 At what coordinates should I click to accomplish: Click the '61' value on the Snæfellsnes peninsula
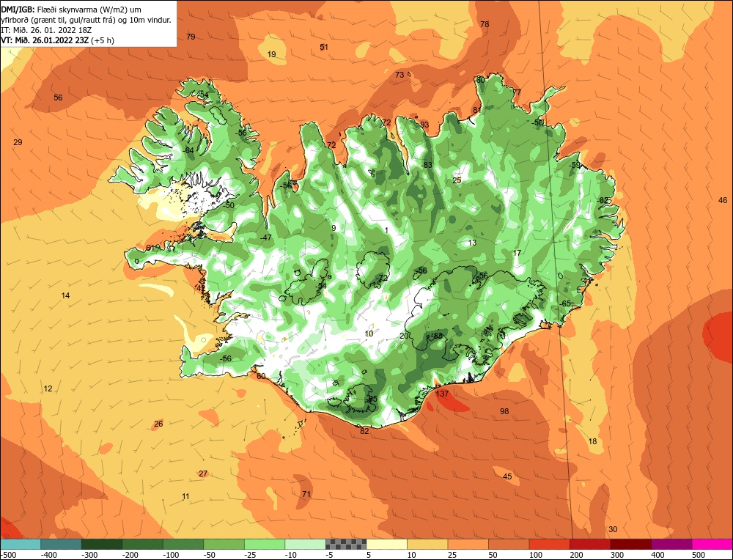click(150, 248)
